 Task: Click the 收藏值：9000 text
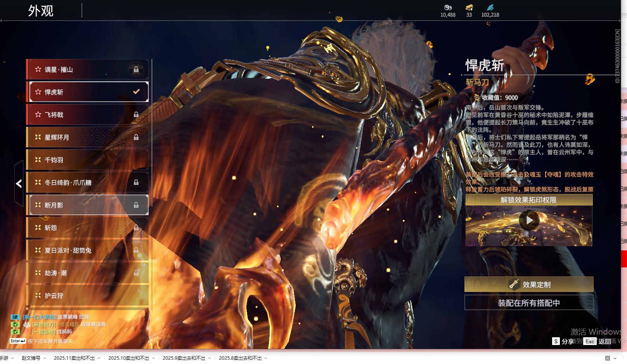tap(500, 98)
